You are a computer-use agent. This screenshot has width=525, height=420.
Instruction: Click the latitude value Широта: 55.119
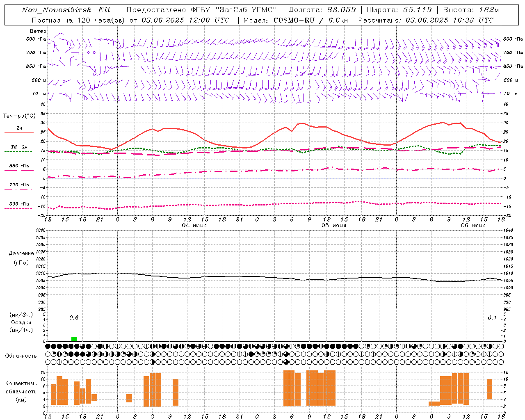(399, 10)
